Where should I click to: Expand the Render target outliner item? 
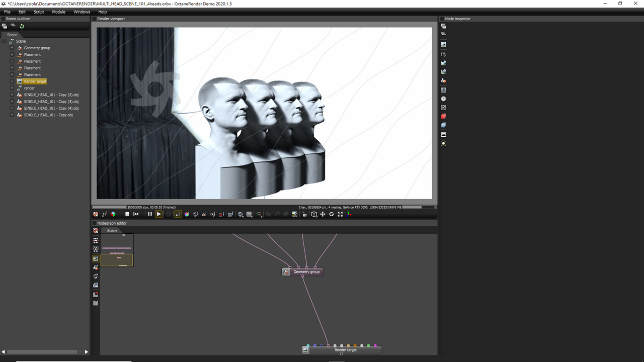click(12, 81)
